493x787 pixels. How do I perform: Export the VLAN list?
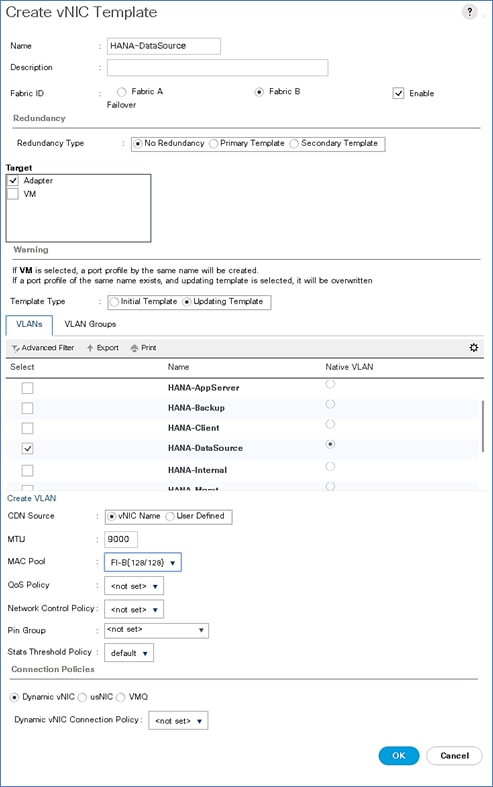coord(103,348)
